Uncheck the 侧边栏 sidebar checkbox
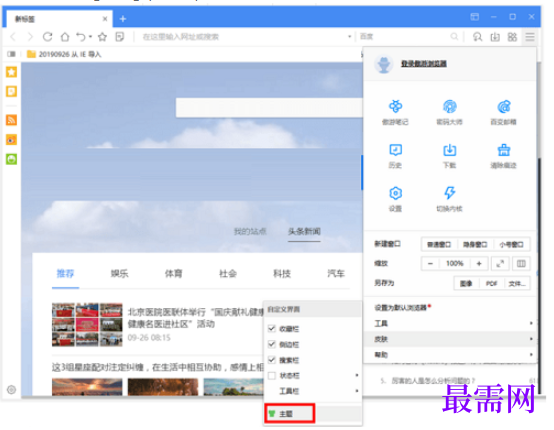Image resolution: width=554 pixels, height=430 pixels. [272, 344]
